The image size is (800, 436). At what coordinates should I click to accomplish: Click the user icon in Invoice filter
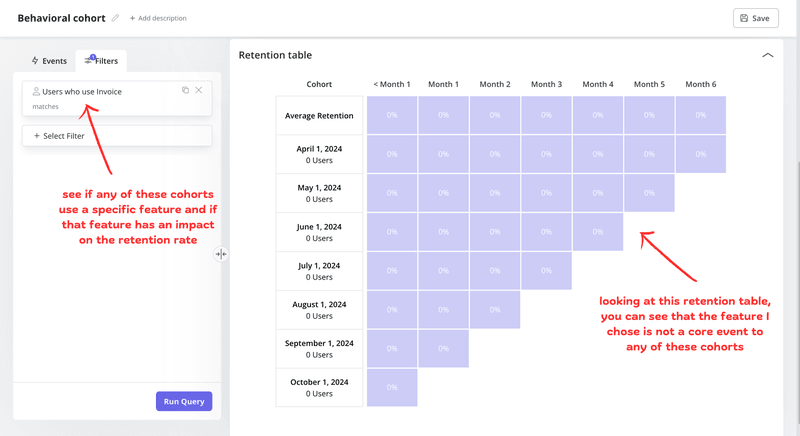point(36,91)
